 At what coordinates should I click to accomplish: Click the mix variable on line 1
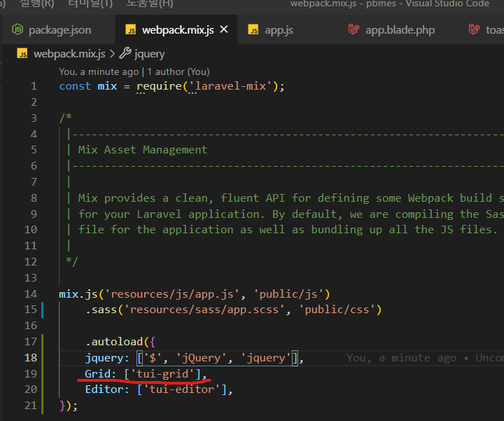107,86
